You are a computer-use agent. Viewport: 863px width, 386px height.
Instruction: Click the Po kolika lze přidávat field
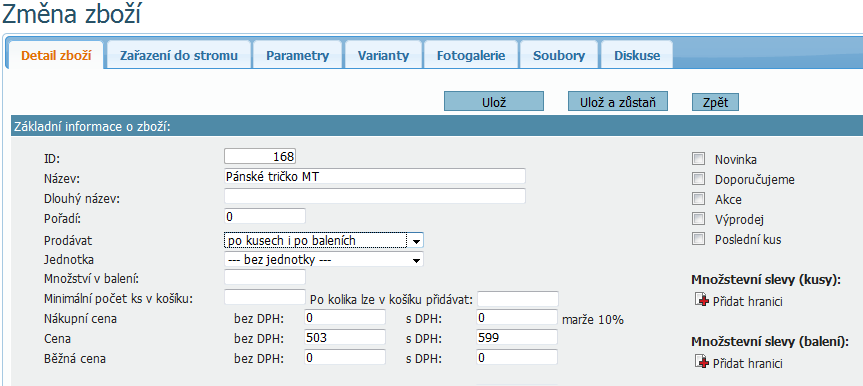pyautogui.click(x=518, y=299)
